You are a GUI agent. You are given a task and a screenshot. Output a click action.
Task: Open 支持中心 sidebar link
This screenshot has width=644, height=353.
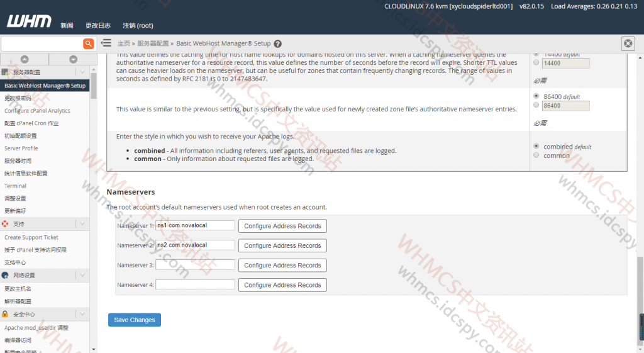[15, 262]
